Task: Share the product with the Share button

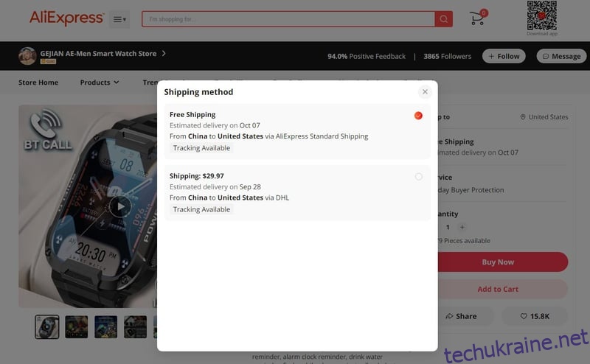Action: pyautogui.click(x=466, y=316)
